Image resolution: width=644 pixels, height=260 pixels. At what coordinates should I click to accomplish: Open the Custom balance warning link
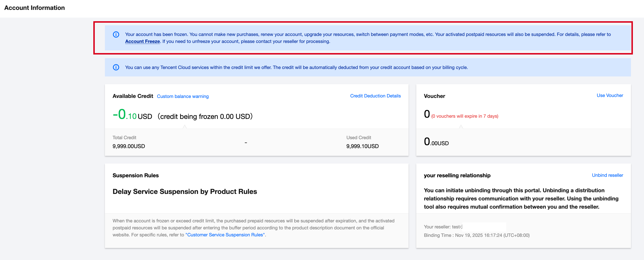click(183, 96)
